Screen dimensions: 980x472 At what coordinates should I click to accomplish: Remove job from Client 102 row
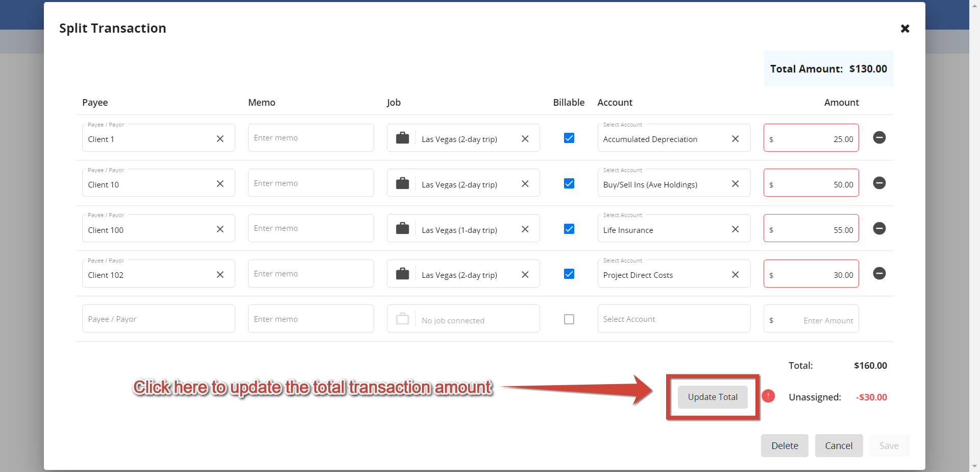[x=525, y=275]
